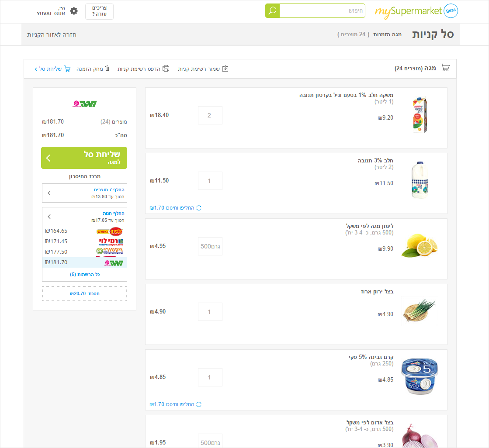Click the מרכז החיסכון heading

pyautogui.click(x=85, y=176)
